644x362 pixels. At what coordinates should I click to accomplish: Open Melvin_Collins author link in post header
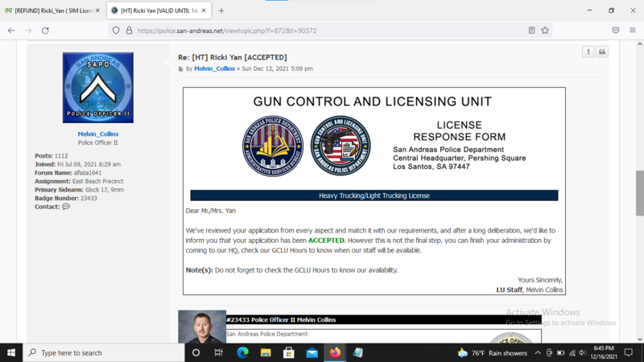[214, 68]
